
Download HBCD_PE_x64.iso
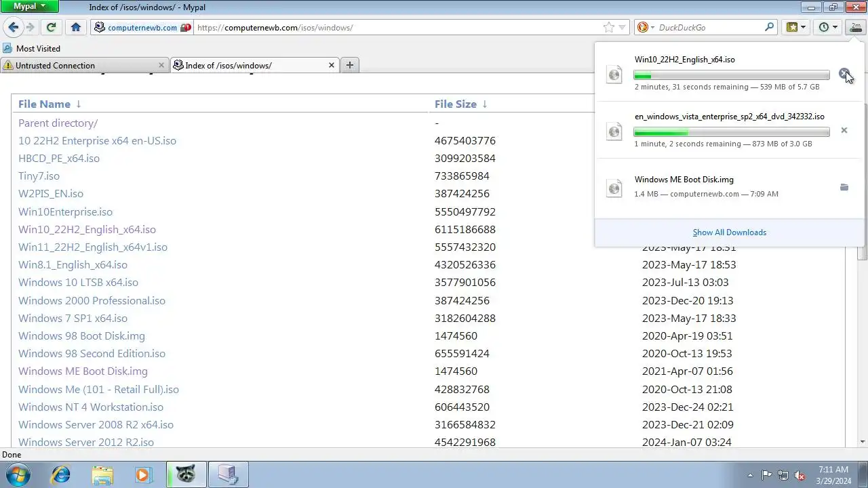[59, 159]
